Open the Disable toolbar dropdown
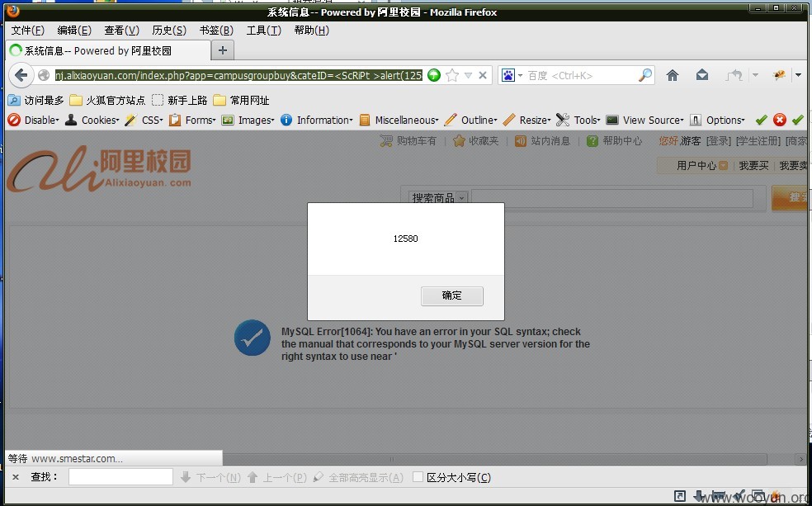The height and width of the screenshot is (506, 812). click(33, 121)
